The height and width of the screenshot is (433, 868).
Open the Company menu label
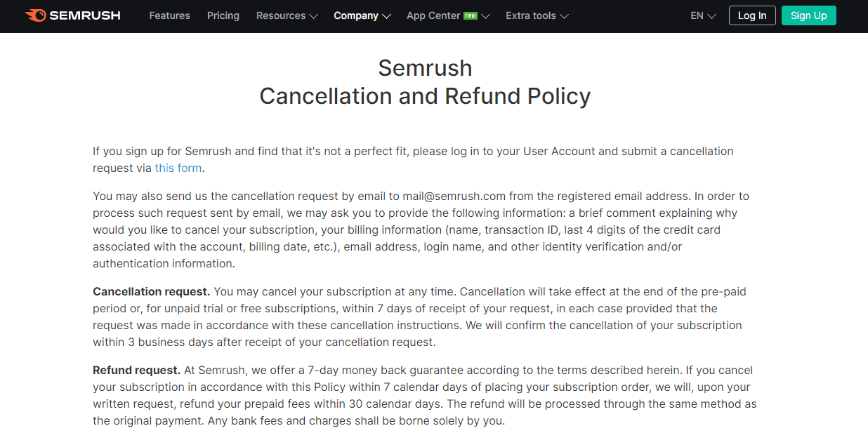point(356,15)
